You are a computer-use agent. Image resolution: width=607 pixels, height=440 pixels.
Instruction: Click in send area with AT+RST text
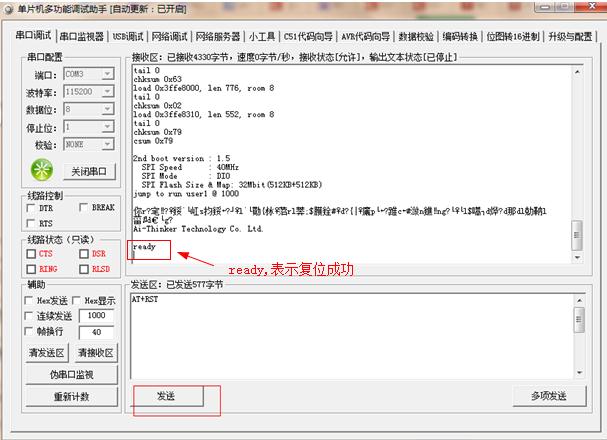352,336
